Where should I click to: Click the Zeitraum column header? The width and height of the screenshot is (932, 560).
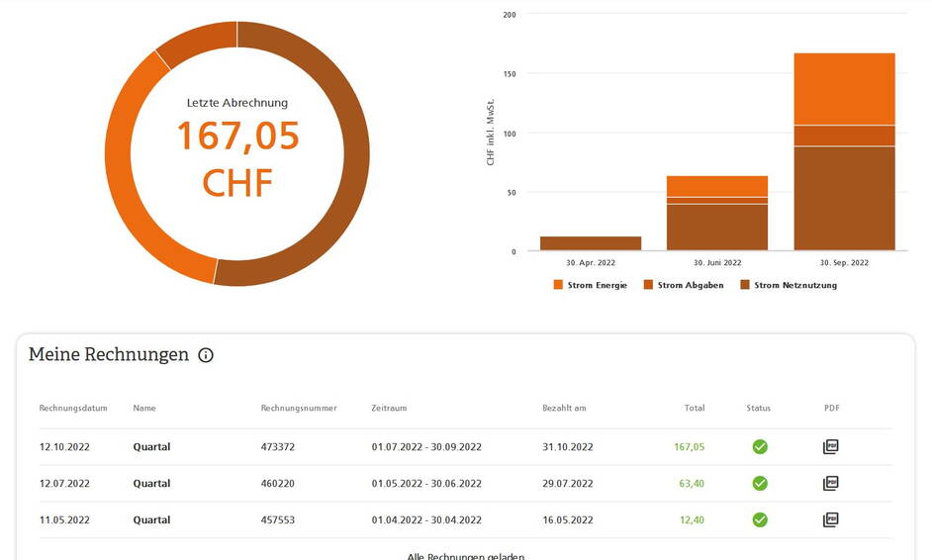[389, 408]
